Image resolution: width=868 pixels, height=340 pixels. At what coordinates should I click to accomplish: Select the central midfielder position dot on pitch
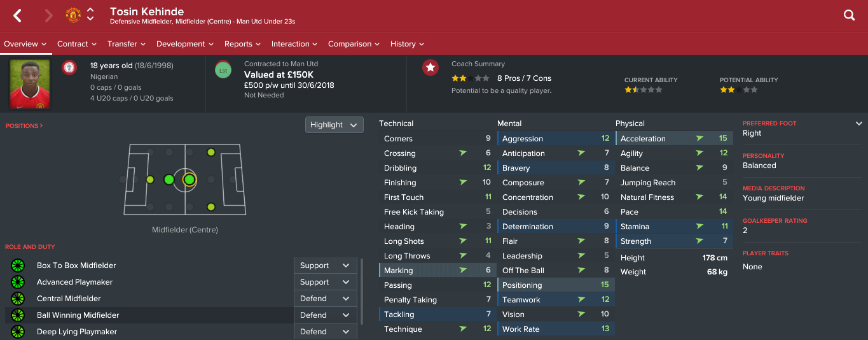pyautogui.click(x=189, y=180)
